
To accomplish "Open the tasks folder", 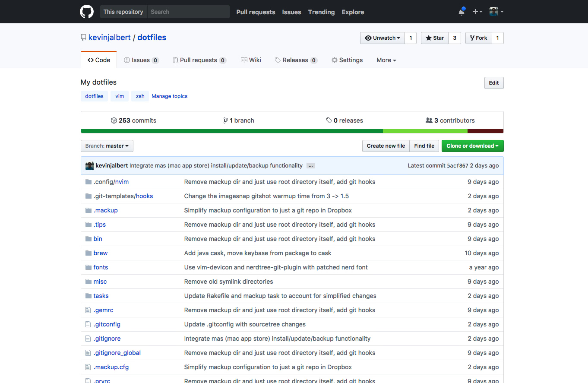I will 101,296.
